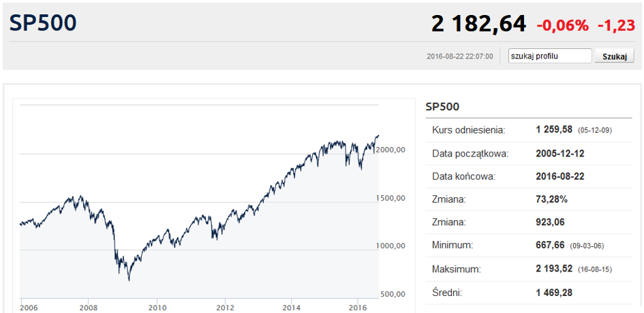Click the 2008 label on chart axis

89,307
